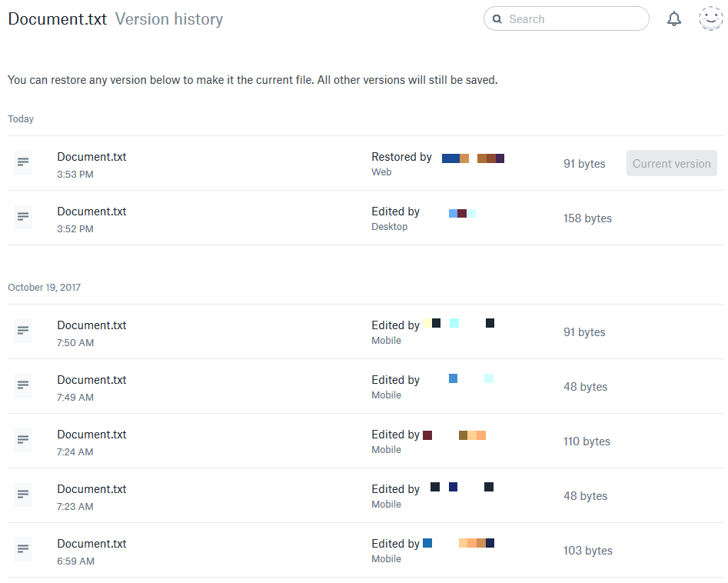728x583 pixels.
Task: Click the Current version button
Action: [x=671, y=164]
